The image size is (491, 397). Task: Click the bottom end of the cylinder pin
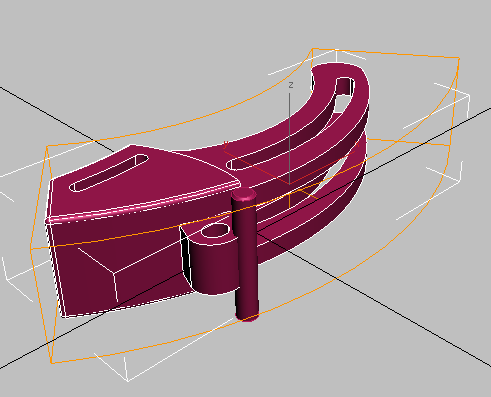point(247,317)
